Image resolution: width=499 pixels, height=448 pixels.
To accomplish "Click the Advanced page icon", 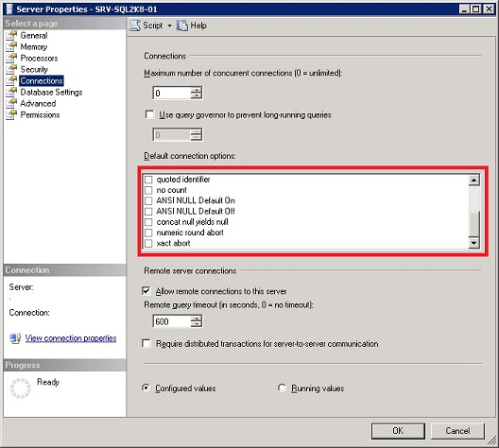I will click(x=11, y=103).
